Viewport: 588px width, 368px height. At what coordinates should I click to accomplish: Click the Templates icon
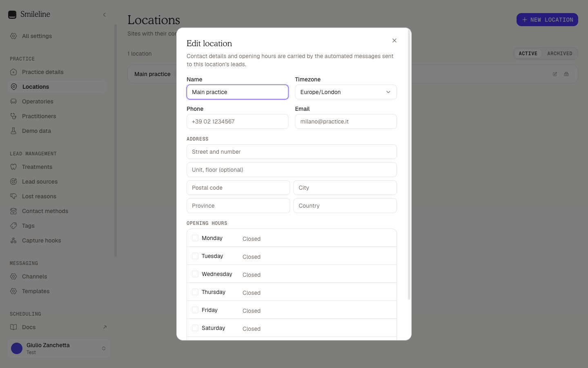click(13, 291)
